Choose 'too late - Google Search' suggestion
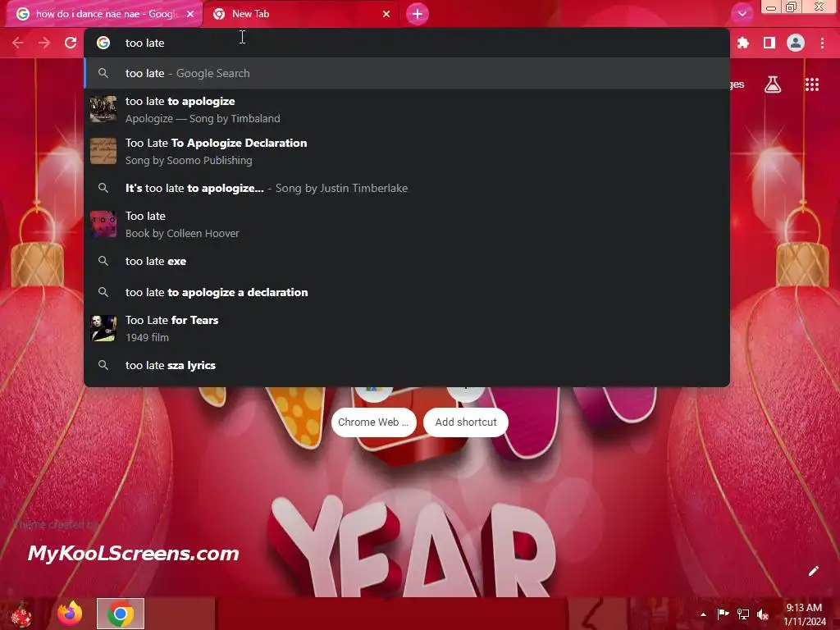 407,73
